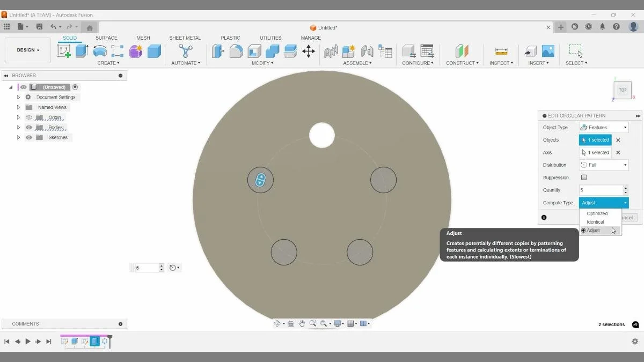Toggle visibility of the Bodies folder
This screenshot has width=644, height=362.
29,127
